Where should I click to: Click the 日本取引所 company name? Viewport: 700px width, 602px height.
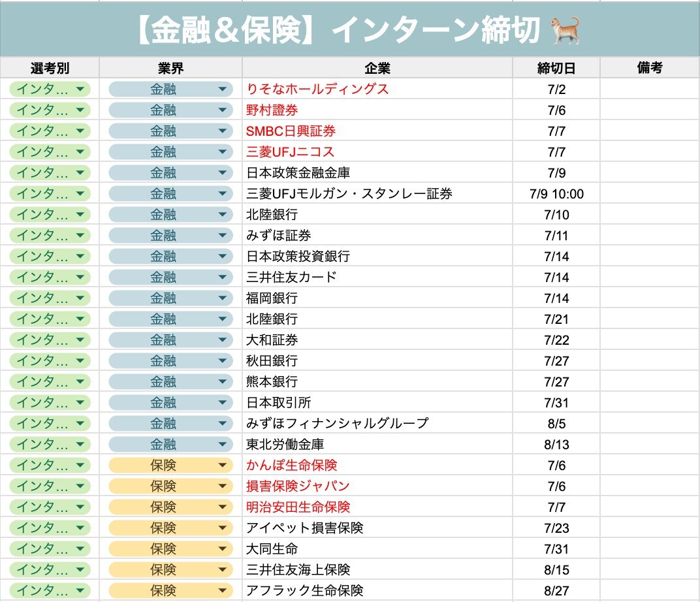pyautogui.click(x=279, y=402)
